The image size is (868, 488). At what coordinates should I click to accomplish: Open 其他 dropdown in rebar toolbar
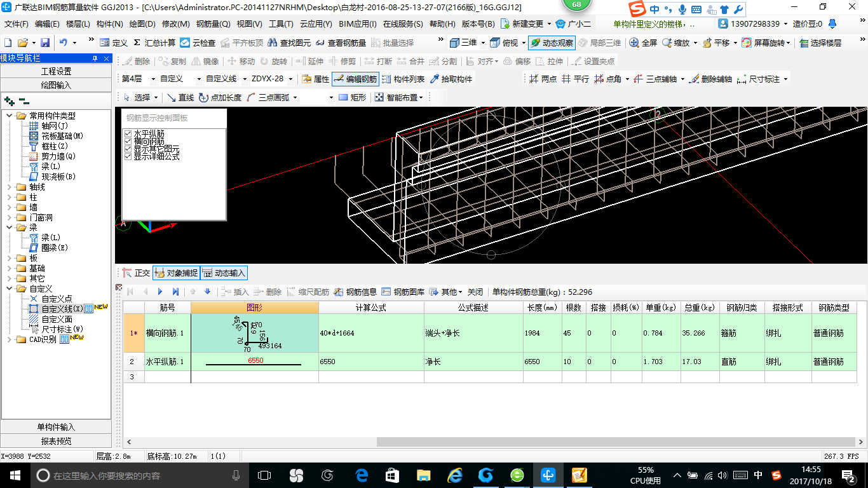tap(445, 292)
